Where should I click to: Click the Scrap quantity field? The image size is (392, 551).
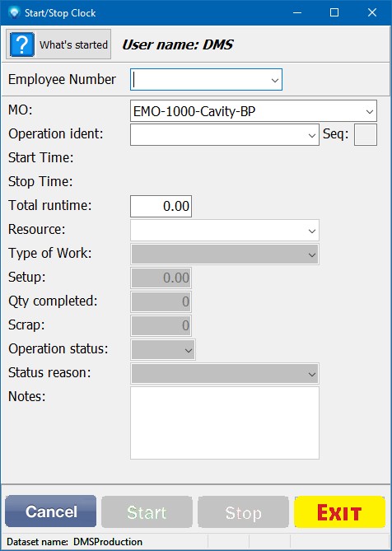point(161,325)
